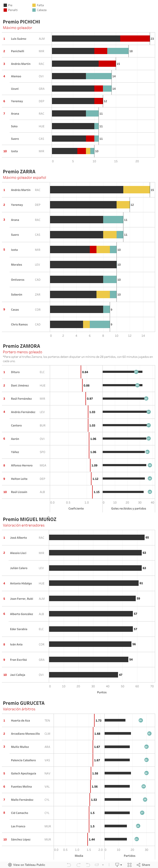Click the Undo icon in bottom toolbar
The image size is (158, 868).
pos(69,865)
